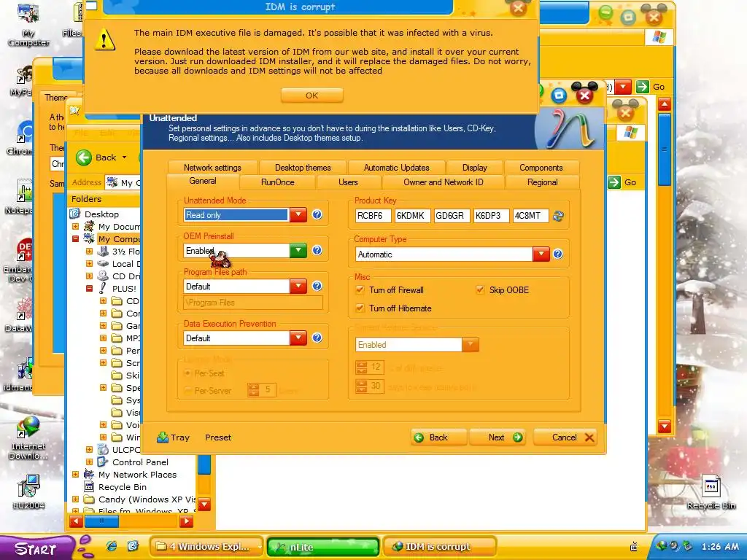This screenshot has height=560, width=747.
Task: Collapse My Computer in folder tree
Action: click(x=75, y=238)
